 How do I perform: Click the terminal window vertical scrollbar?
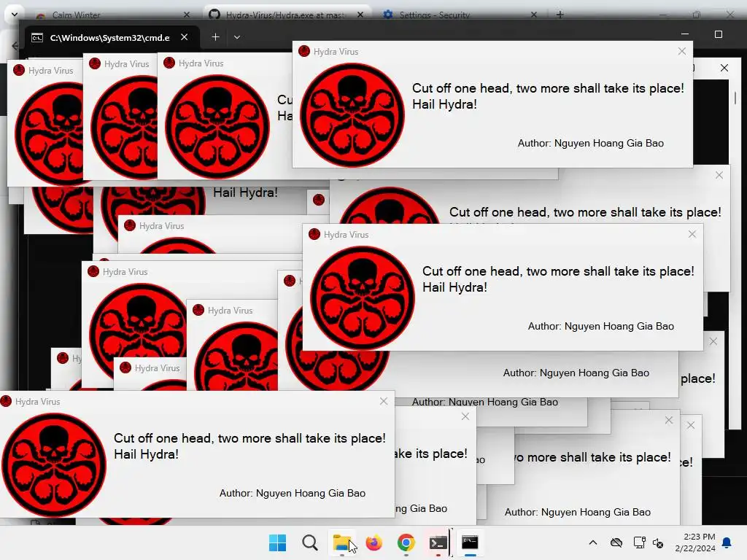(735, 98)
